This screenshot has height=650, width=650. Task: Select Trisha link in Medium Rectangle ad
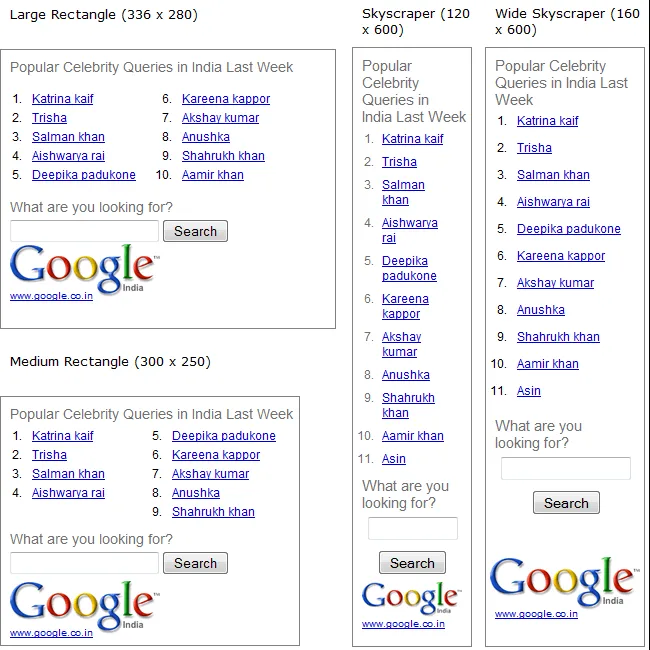click(49, 455)
